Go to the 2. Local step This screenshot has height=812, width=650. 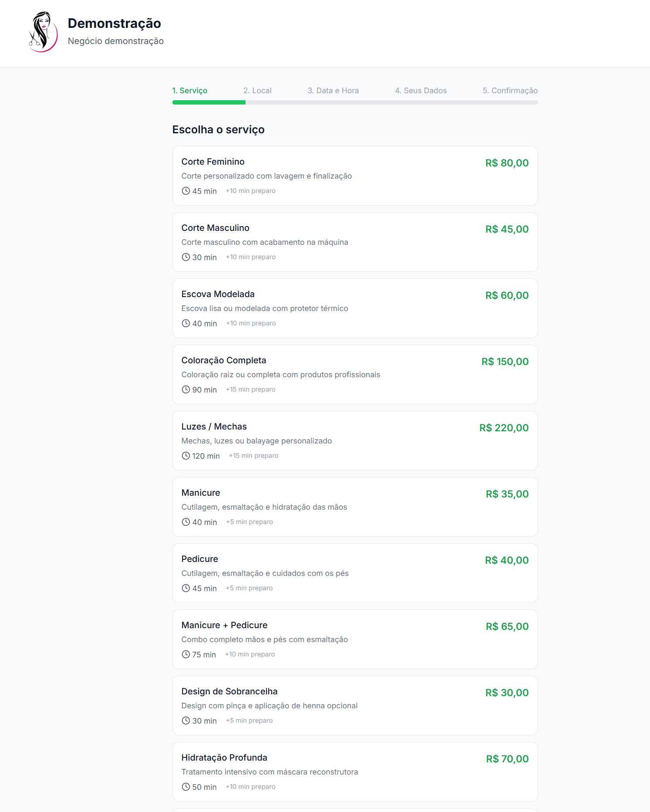257,91
